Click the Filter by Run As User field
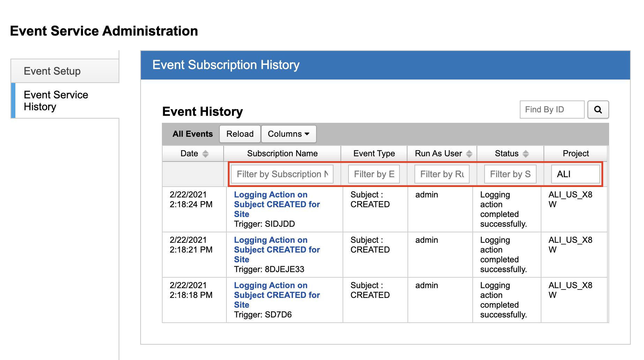 (442, 174)
